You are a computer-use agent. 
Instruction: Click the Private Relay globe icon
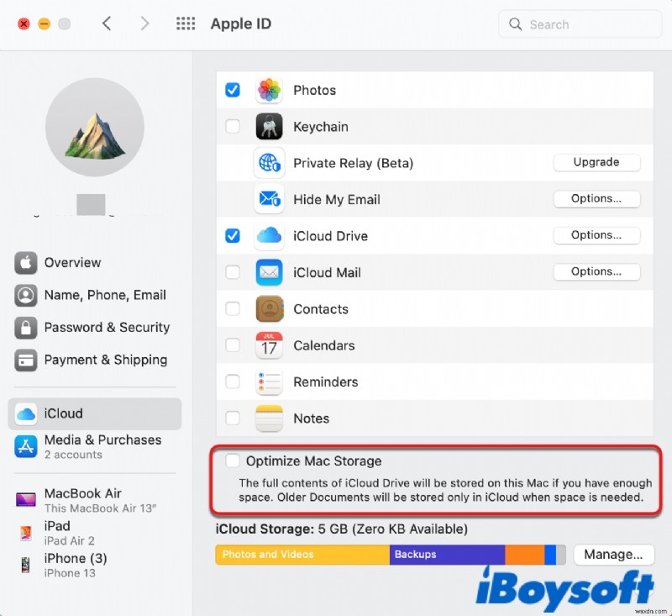269,162
